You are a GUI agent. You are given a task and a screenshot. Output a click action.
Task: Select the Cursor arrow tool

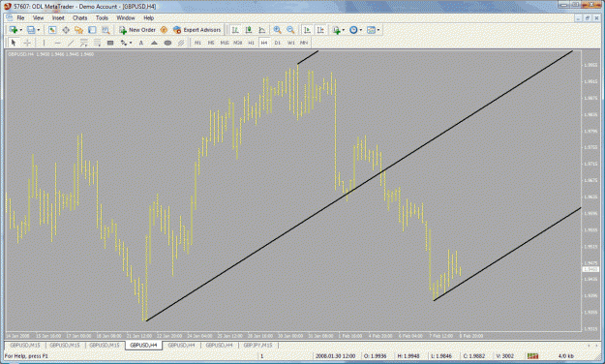pos(14,43)
